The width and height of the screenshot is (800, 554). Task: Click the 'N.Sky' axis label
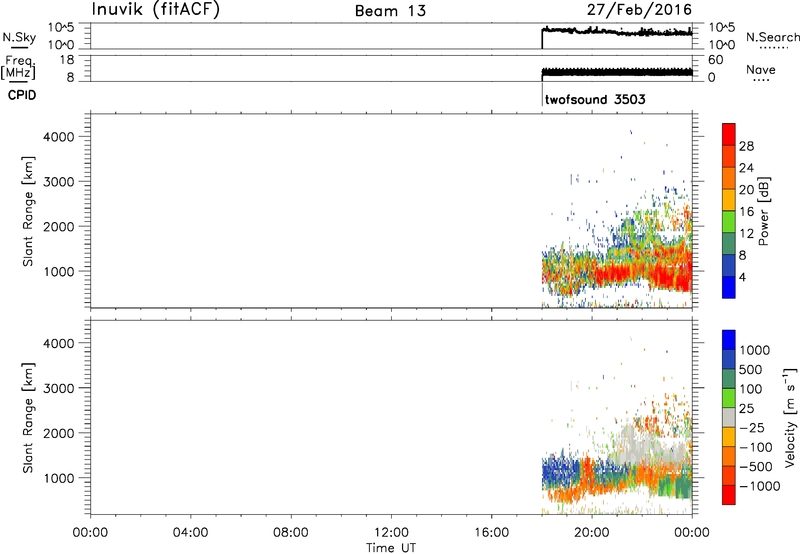[19, 37]
